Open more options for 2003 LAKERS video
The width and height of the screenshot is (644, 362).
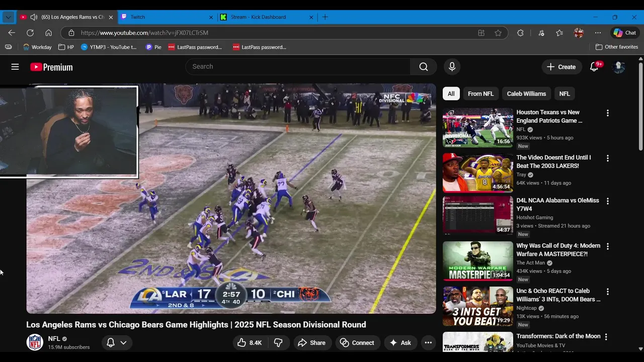coord(607,158)
